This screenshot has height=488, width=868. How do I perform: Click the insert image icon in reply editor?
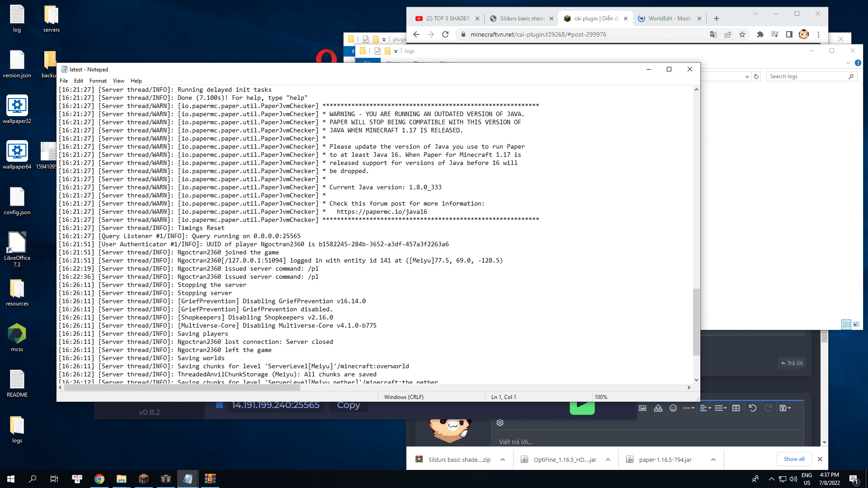642,408
